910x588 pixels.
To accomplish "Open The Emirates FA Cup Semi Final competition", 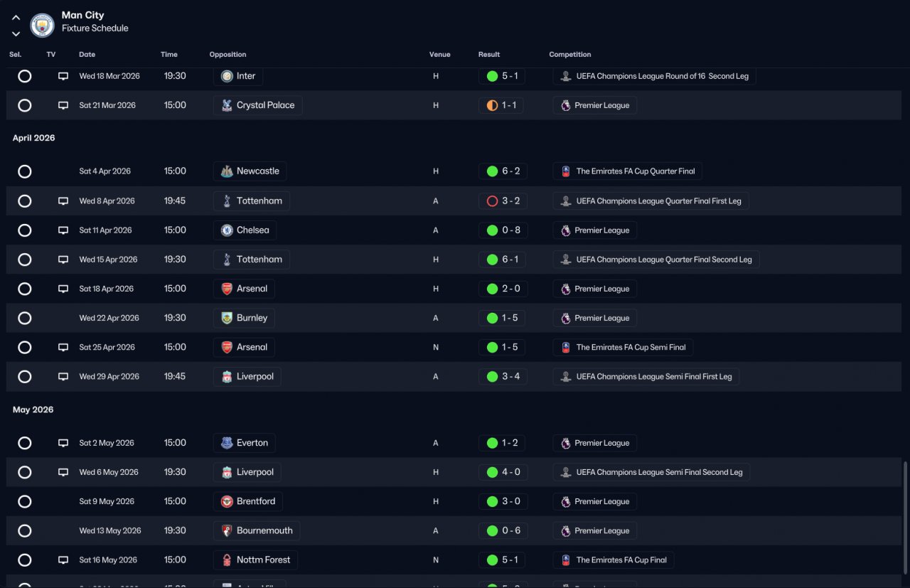I will coord(623,348).
